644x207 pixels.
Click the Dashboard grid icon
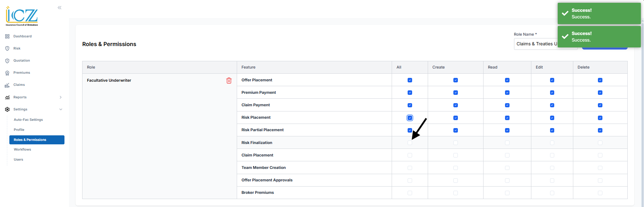(x=7, y=36)
